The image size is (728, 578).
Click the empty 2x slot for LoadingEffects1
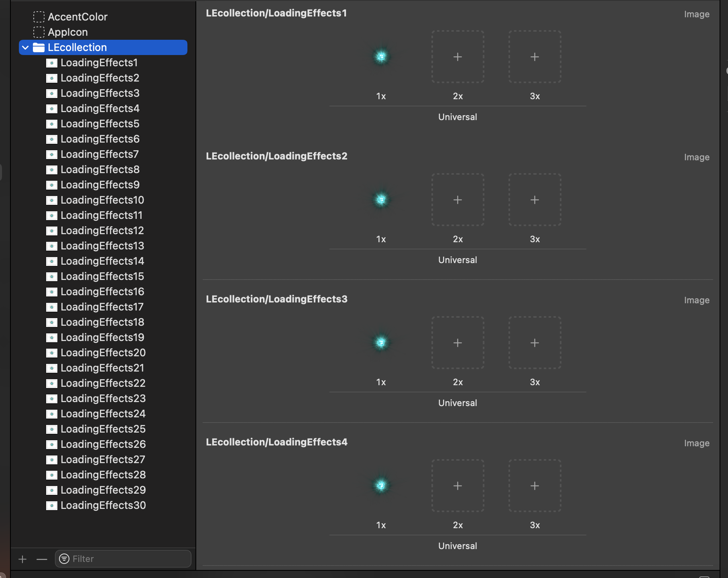point(458,57)
